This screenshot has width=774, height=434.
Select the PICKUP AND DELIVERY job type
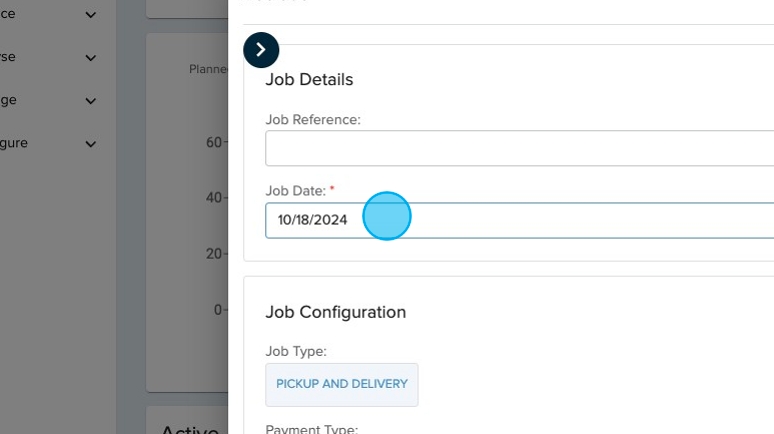click(x=342, y=384)
